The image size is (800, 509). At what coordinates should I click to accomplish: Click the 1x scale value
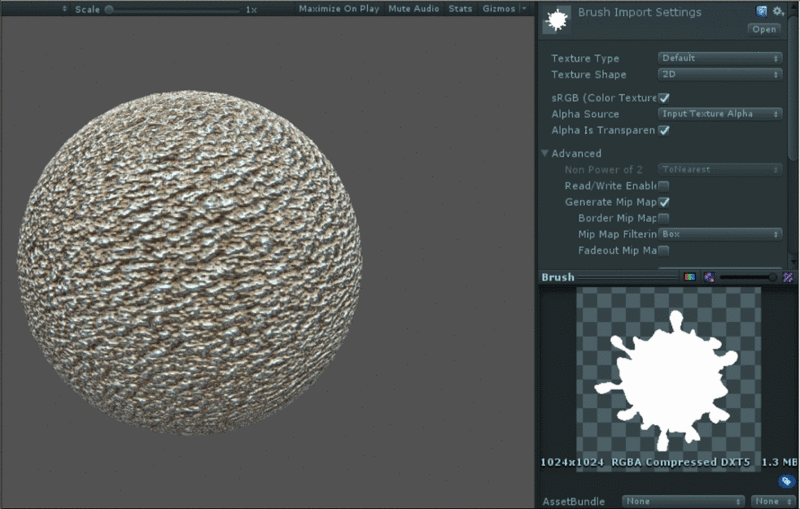pyautogui.click(x=251, y=10)
